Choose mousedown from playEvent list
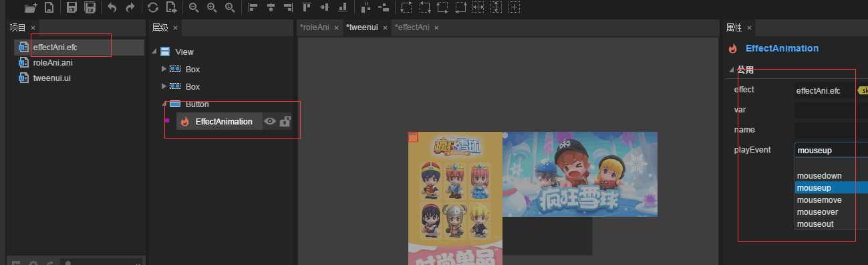This screenshot has width=868, height=265. click(831, 176)
